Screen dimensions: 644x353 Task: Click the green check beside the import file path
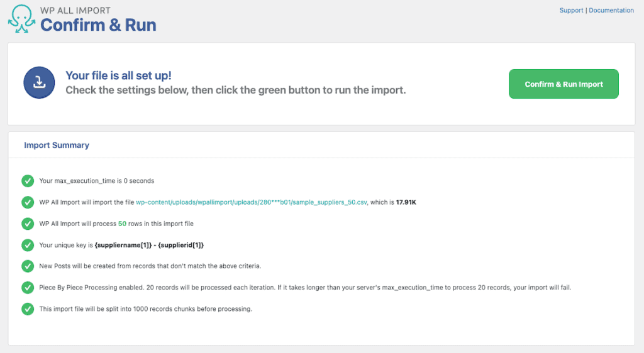coord(28,202)
